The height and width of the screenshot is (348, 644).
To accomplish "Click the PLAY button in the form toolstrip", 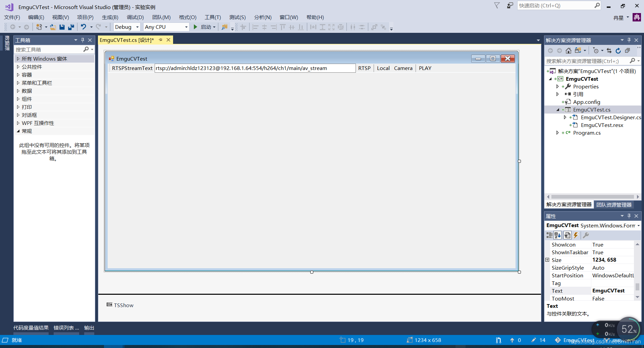I will [x=425, y=68].
